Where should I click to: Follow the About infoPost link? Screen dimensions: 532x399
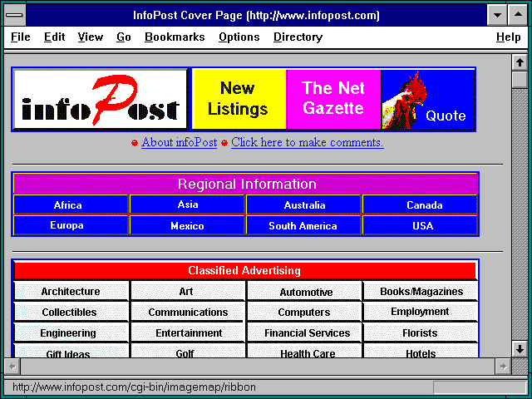click(x=180, y=142)
